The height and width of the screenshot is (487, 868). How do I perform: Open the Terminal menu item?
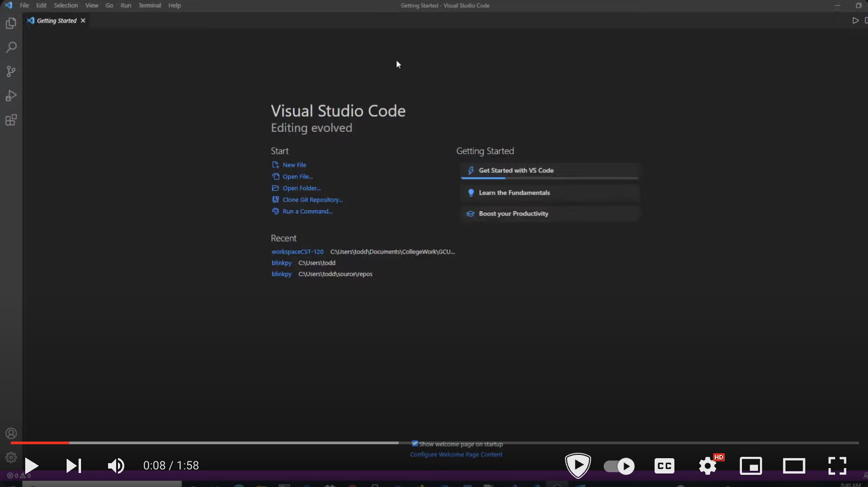pos(149,5)
